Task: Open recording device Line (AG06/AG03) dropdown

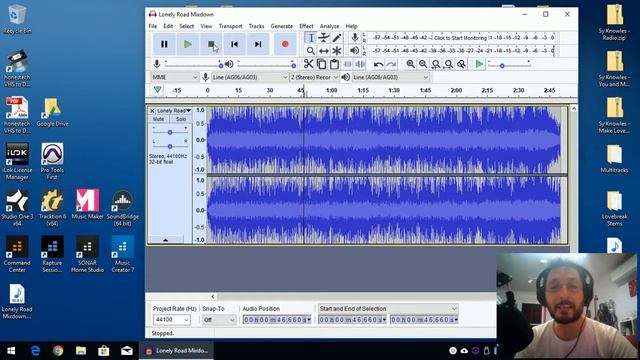Action: point(250,77)
